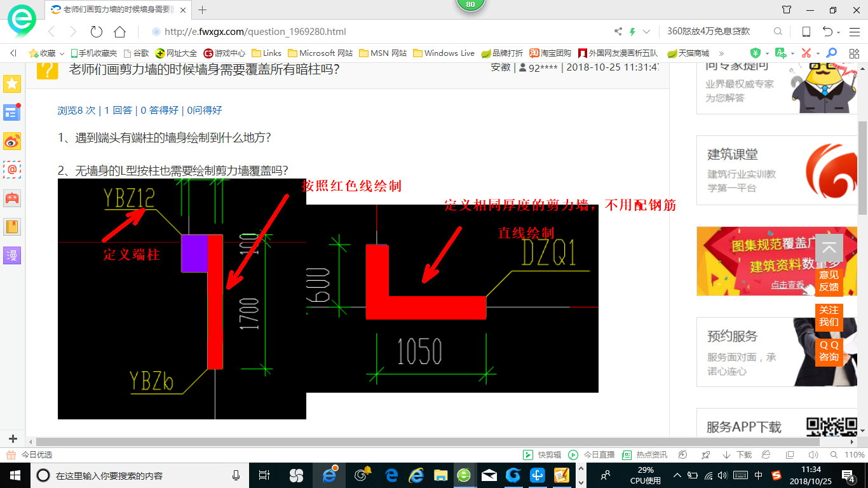
Task: Click the vertical scrollbar thumb
Action: tap(862, 168)
